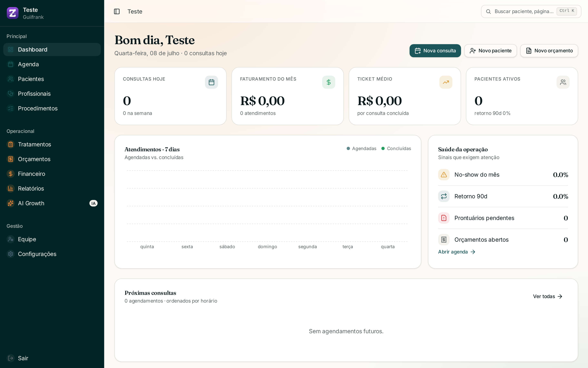Select Orçamentos in the sidebar
This screenshot has width=588, height=368.
pyautogui.click(x=52, y=159)
